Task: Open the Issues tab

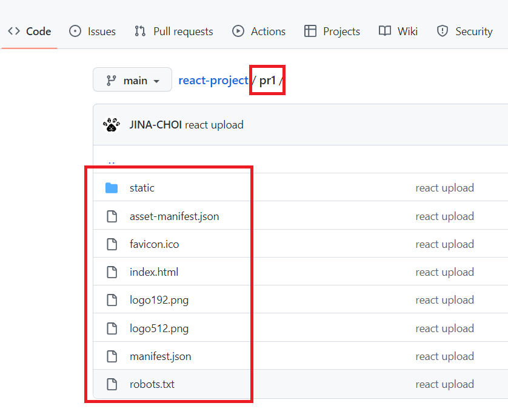Action: tap(92, 32)
